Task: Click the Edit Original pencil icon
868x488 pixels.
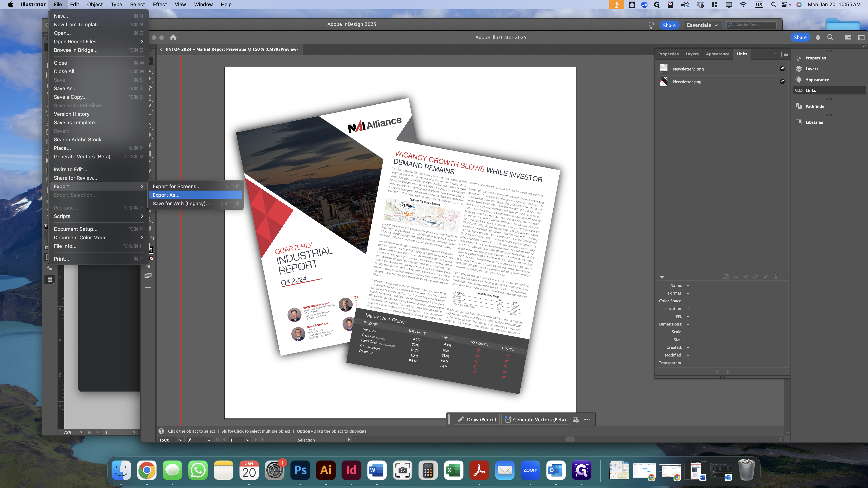Action: pos(766,277)
